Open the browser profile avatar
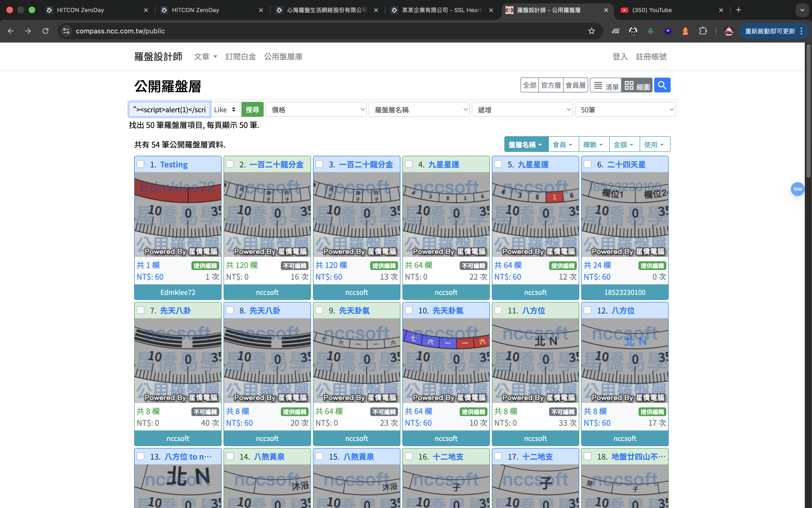 pyautogui.click(x=729, y=31)
